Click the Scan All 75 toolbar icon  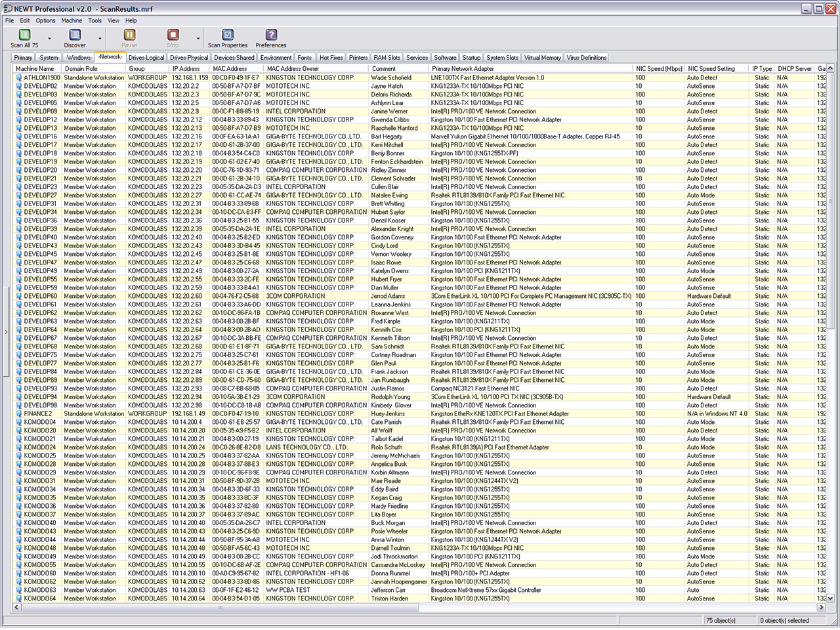pos(24,35)
